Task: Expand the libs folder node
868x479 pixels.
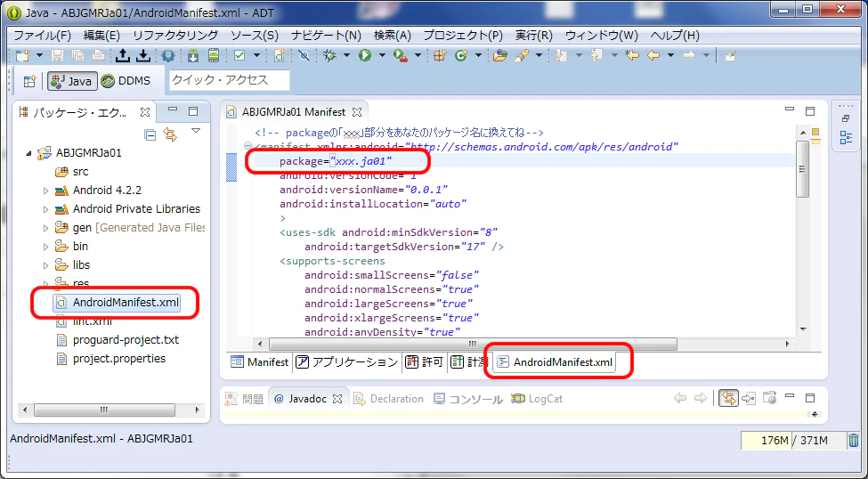Action: coord(46,265)
